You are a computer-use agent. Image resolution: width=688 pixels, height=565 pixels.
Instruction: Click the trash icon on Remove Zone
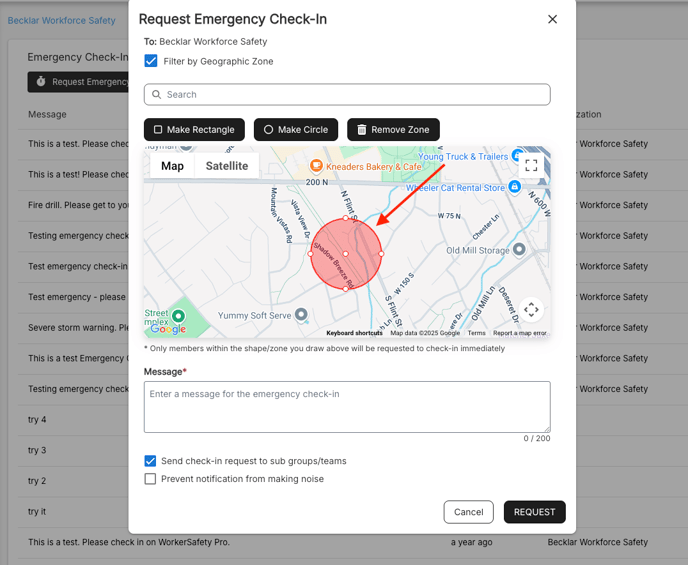[362, 129]
